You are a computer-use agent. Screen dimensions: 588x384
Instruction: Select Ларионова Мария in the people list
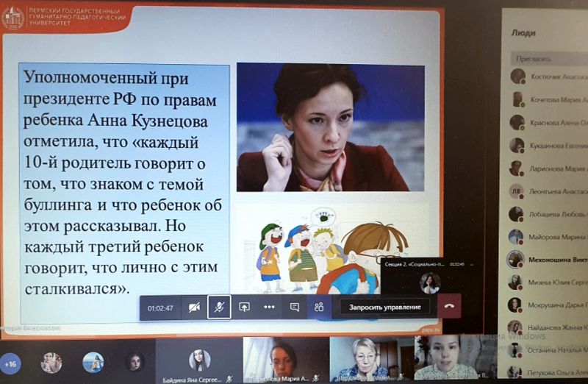(x=548, y=168)
